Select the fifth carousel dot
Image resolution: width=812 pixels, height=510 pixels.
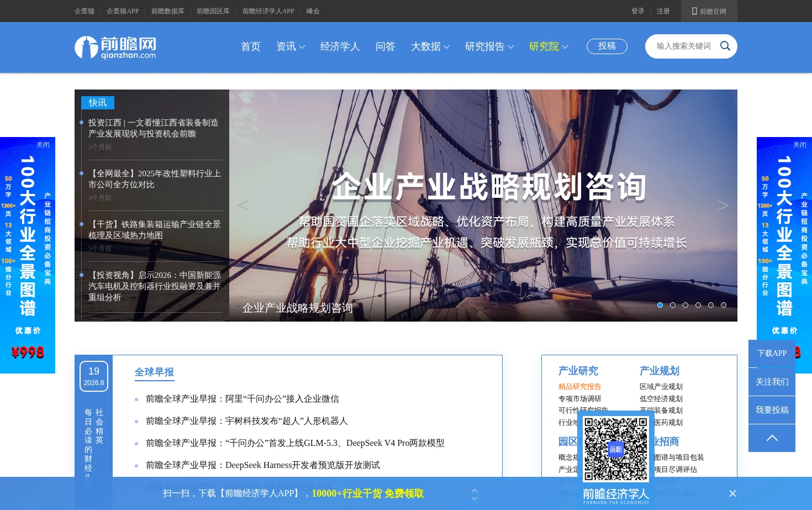pyautogui.click(x=711, y=305)
